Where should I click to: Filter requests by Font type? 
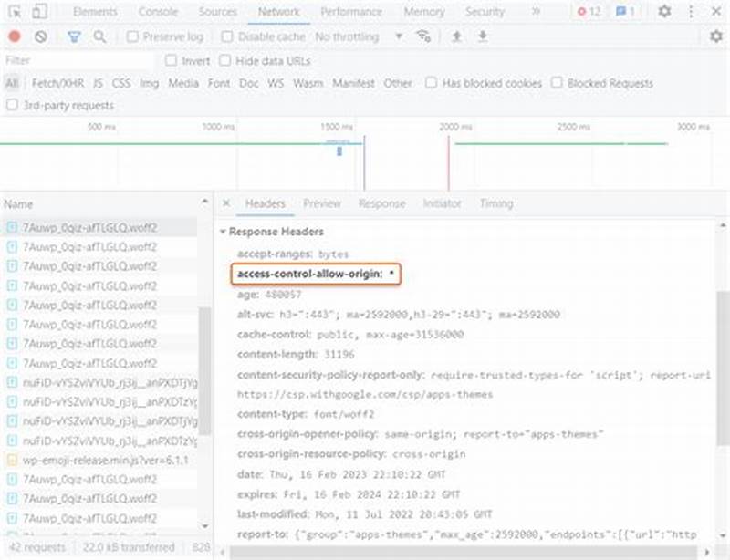click(219, 83)
